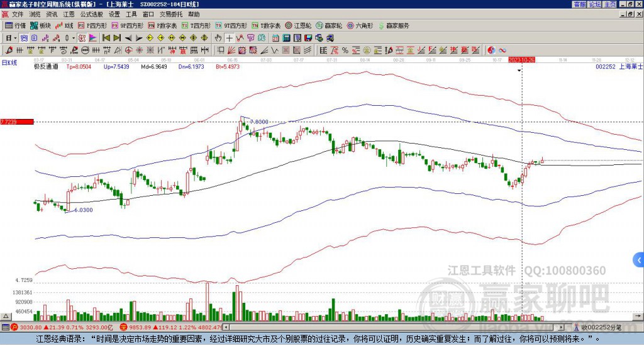
Task: Open the 文件 menu
Action: (18, 14)
